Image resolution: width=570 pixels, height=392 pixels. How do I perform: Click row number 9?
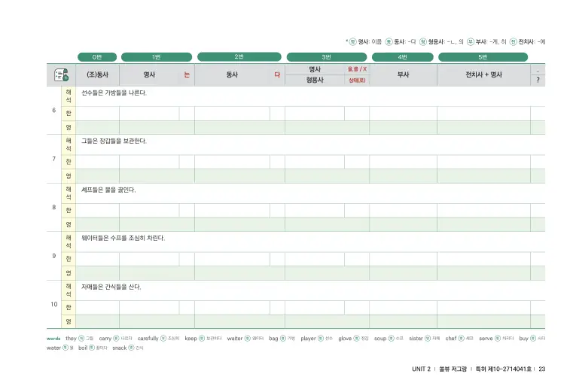click(53, 256)
